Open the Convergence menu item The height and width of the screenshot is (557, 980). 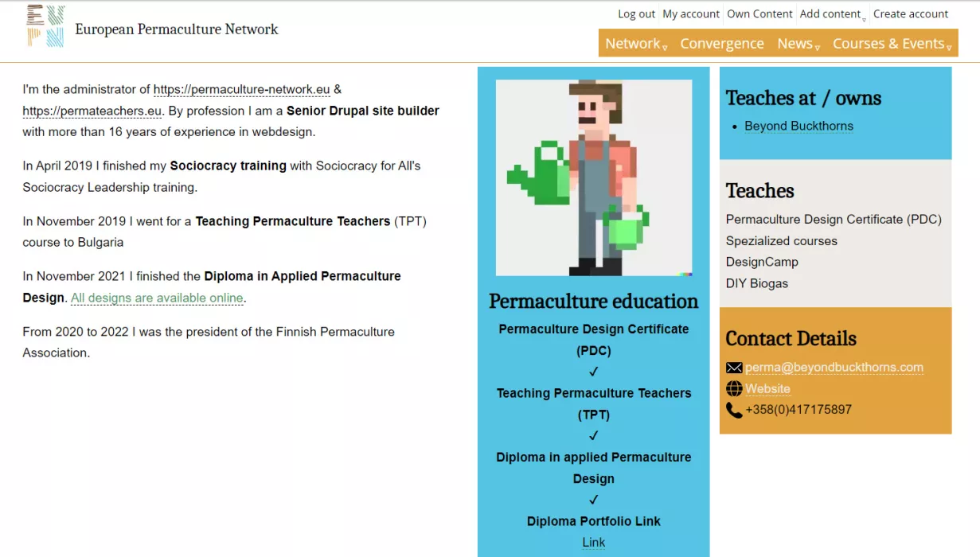click(x=722, y=44)
